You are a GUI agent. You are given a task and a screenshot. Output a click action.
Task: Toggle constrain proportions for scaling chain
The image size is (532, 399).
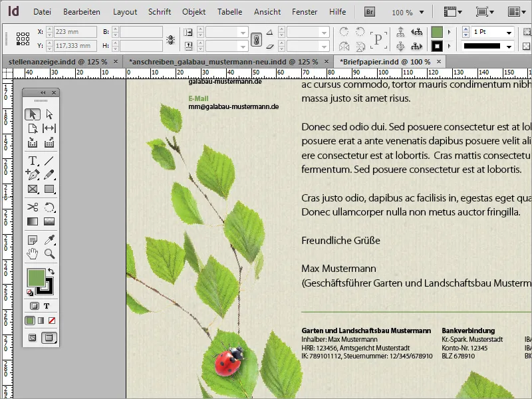[257, 40]
